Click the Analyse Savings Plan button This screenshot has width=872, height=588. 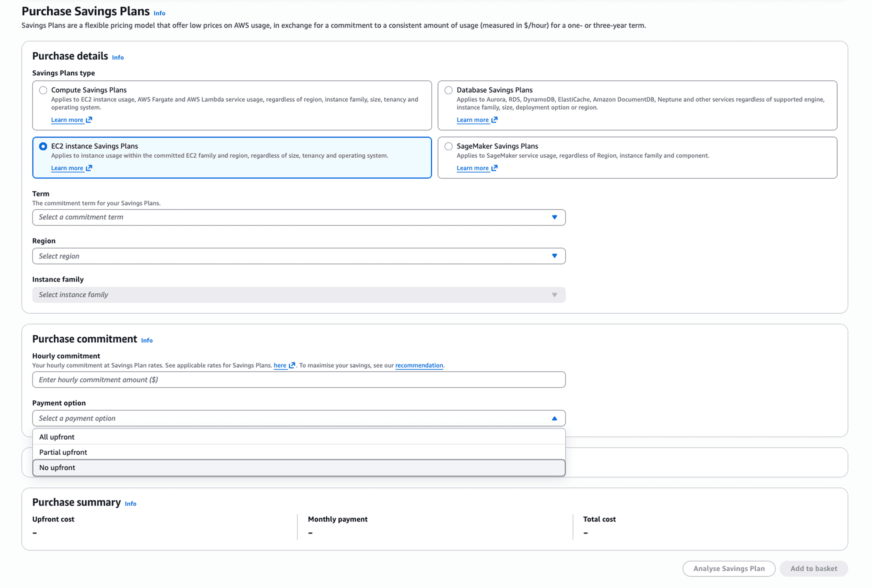728,569
